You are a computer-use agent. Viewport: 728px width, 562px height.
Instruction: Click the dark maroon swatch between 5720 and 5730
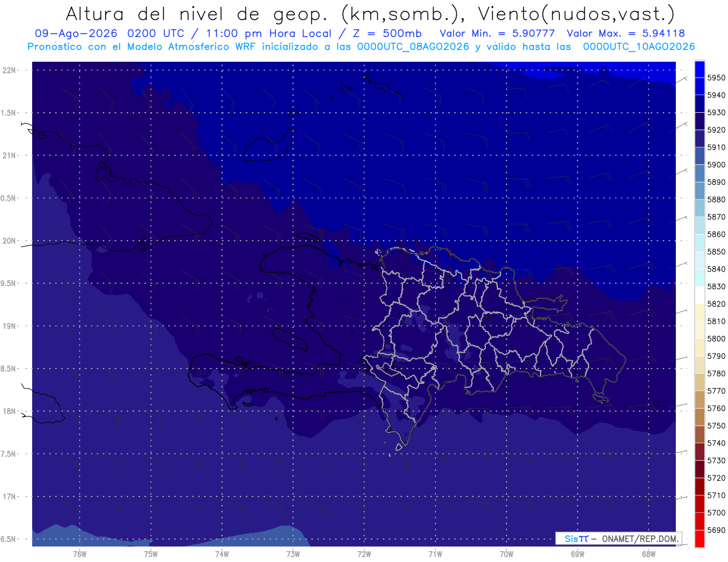point(699,469)
